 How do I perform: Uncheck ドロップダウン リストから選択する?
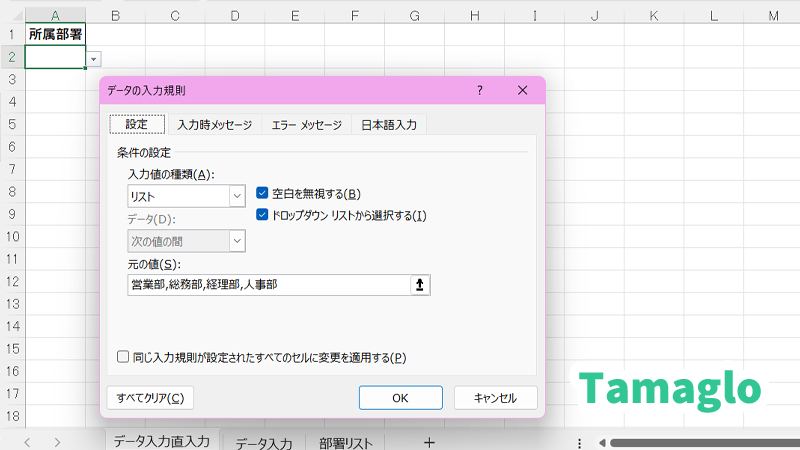click(263, 215)
